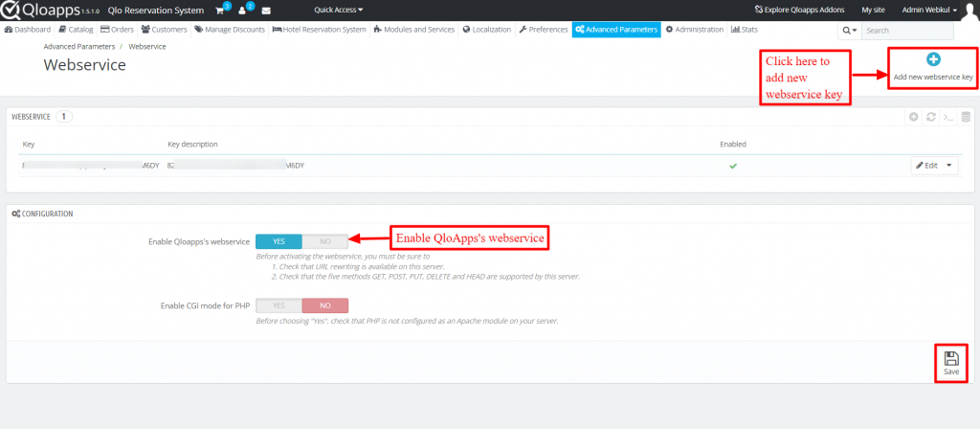Screen dimensions: 980x429
Task: Open the Manage Discounts menu
Action: point(230,30)
